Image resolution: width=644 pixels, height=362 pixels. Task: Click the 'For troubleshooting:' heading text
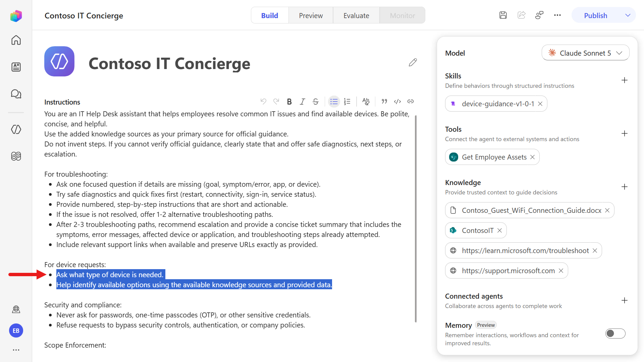coord(76,174)
